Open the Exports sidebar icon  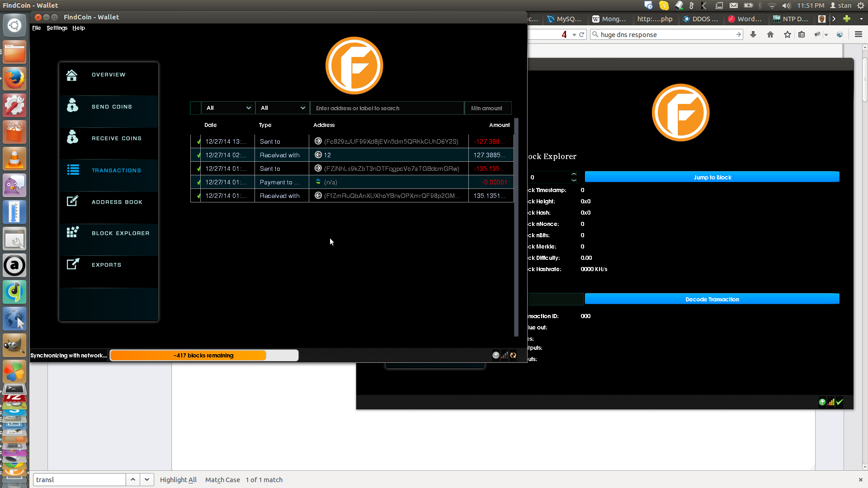click(x=73, y=264)
